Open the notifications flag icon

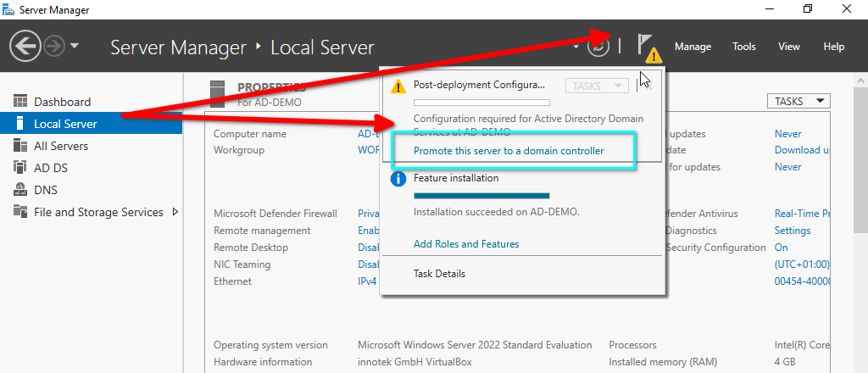click(x=647, y=46)
